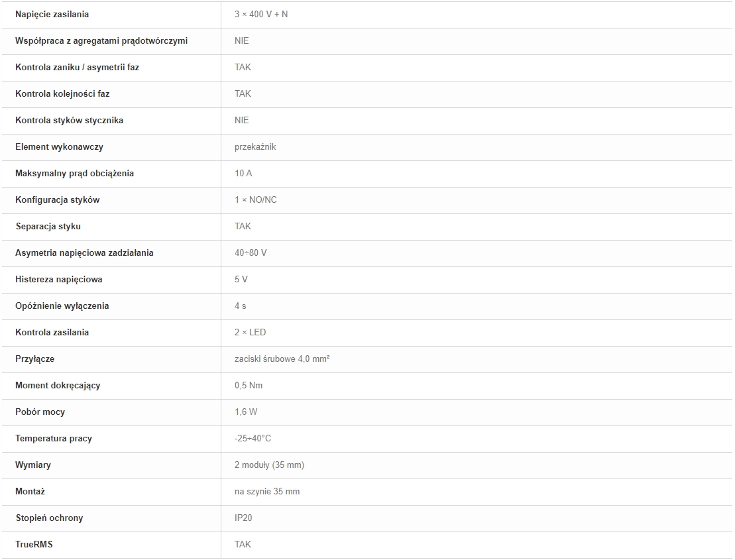This screenshot has height=560, width=735.
Task: Select the "przekaźnik" value cell
Action: [255, 146]
